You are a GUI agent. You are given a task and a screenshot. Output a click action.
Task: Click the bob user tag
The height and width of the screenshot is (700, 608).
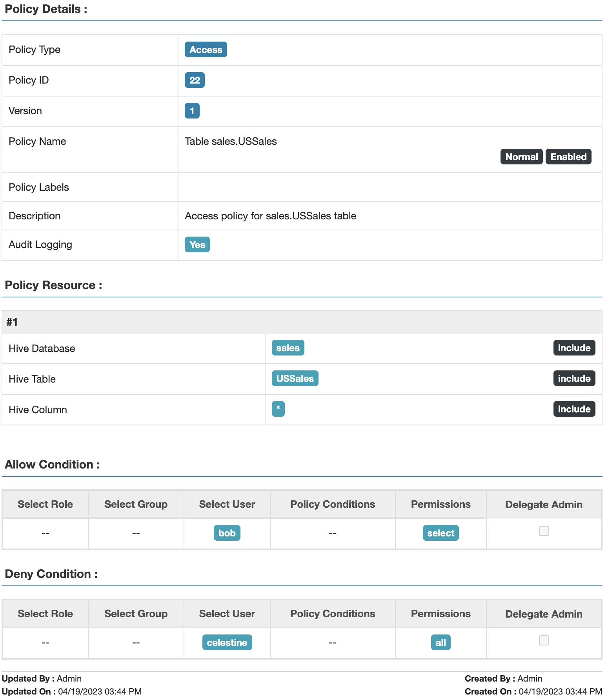(x=227, y=533)
